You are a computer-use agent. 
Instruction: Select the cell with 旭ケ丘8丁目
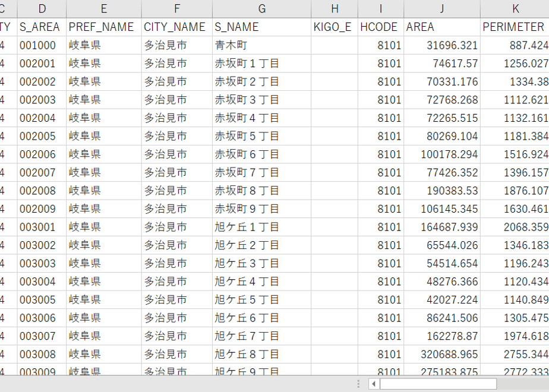(x=261, y=355)
